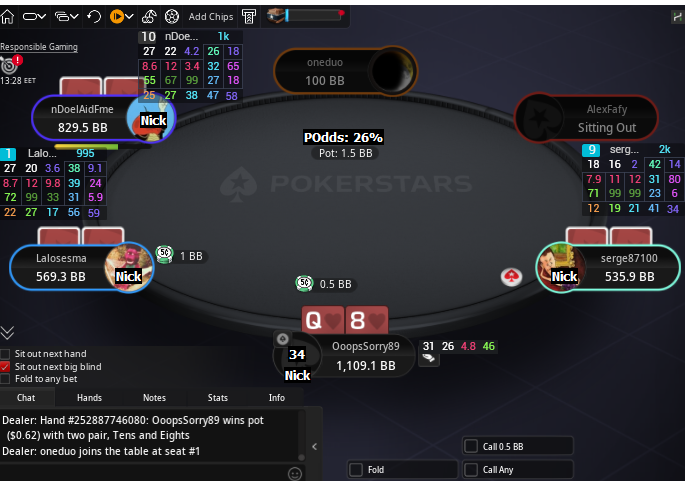The height and width of the screenshot is (481, 685).
Task: Click the rewards chest progress bar
Action: tap(306, 16)
